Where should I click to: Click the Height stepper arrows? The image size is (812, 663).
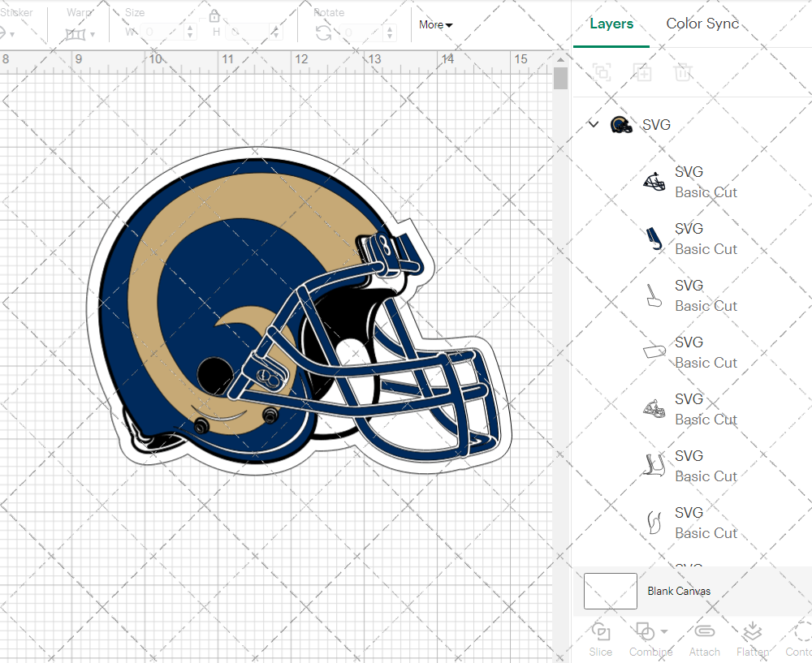tap(277, 32)
